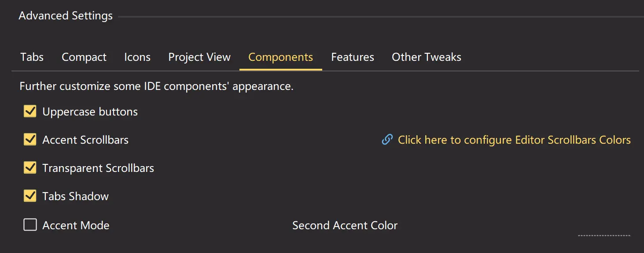This screenshot has height=253, width=644.
Task: Click the 'Transparent Scrollbars' label text
Action: [x=98, y=168]
